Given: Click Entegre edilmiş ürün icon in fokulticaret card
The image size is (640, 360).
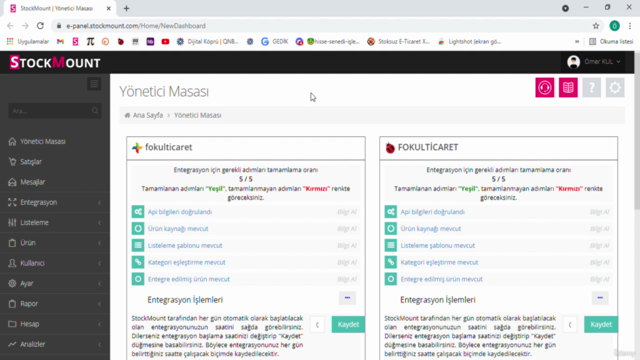Looking at the screenshot, I should (x=138, y=279).
